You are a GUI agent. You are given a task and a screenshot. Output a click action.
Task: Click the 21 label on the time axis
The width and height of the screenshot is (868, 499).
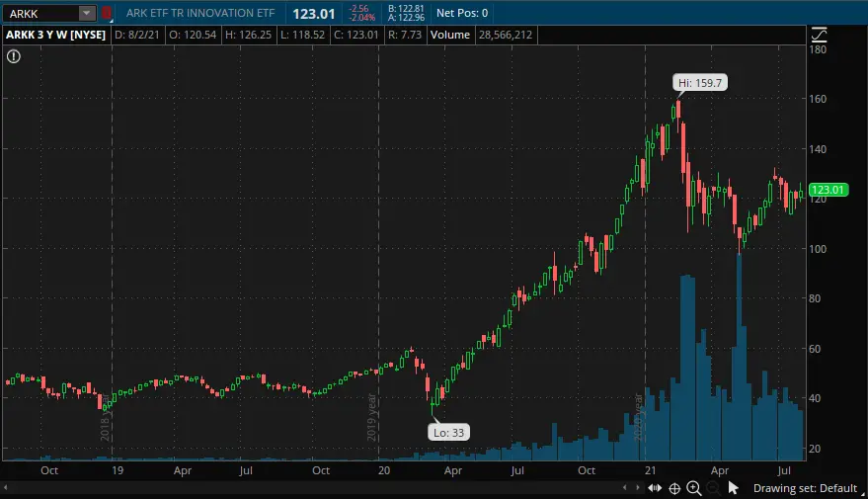(x=650, y=470)
